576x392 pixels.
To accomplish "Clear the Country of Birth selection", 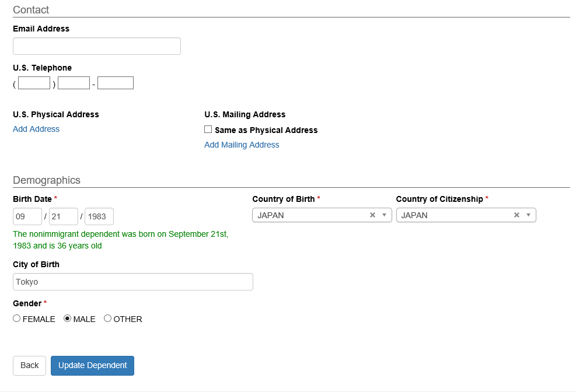I will tap(372, 215).
